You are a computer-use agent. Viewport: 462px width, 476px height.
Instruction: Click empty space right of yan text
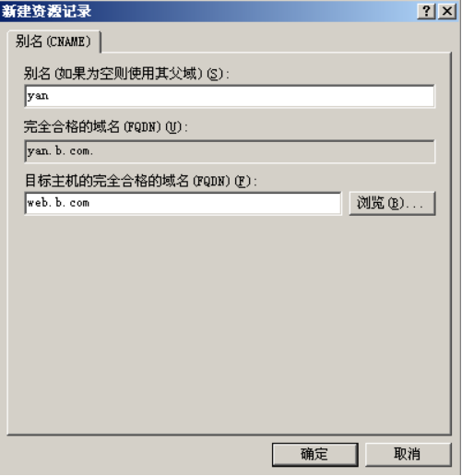click(x=240, y=96)
